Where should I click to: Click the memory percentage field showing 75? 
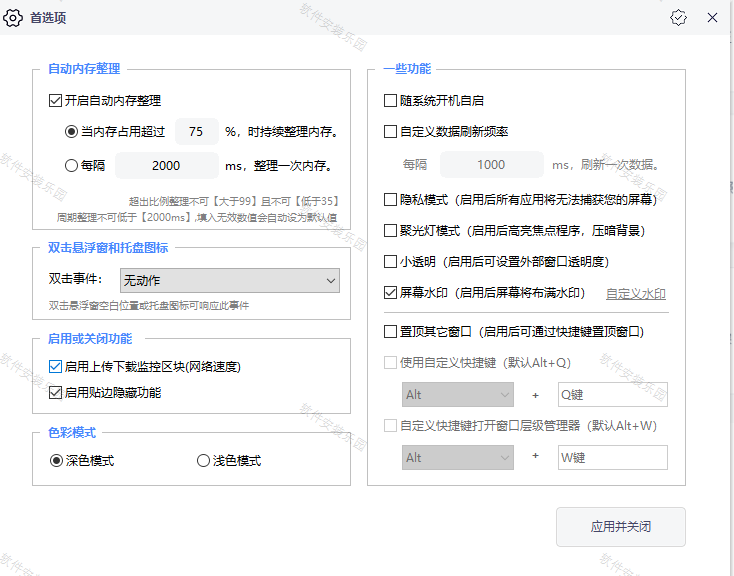197,132
